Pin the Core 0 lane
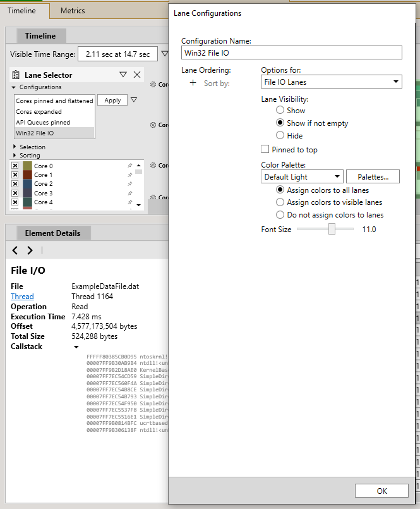The image size is (420, 509). (130, 166)
